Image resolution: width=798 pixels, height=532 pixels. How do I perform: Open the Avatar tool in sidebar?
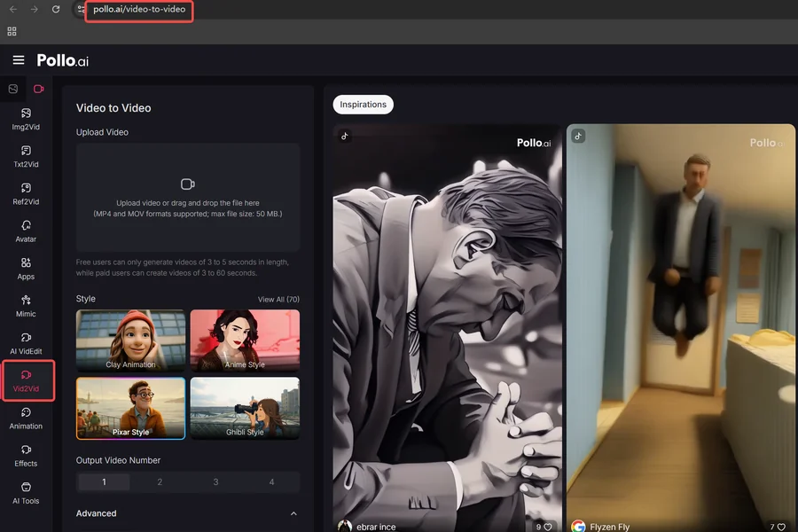26,231
